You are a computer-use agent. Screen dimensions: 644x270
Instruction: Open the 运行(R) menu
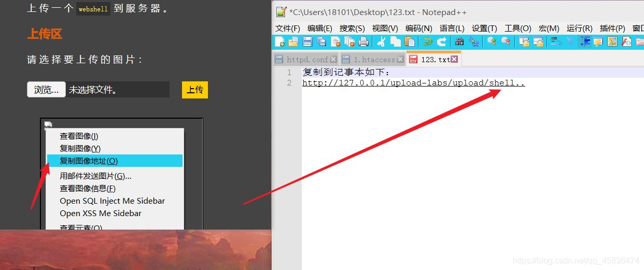click(579, 28)
